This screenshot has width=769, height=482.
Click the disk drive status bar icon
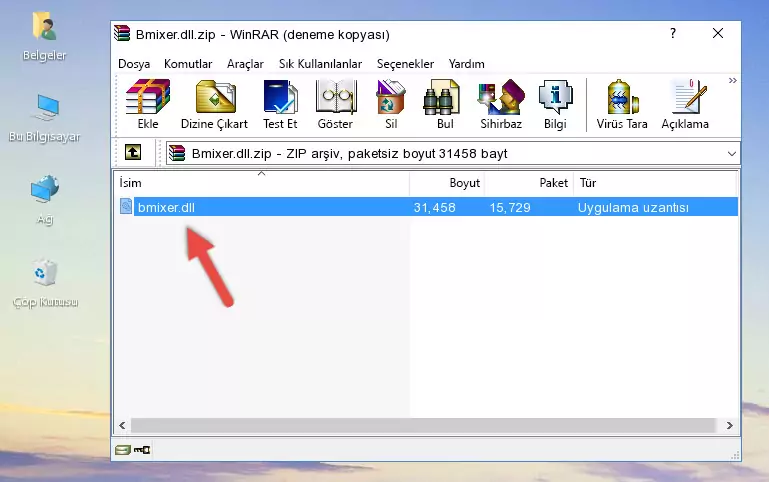click(123, 450)
